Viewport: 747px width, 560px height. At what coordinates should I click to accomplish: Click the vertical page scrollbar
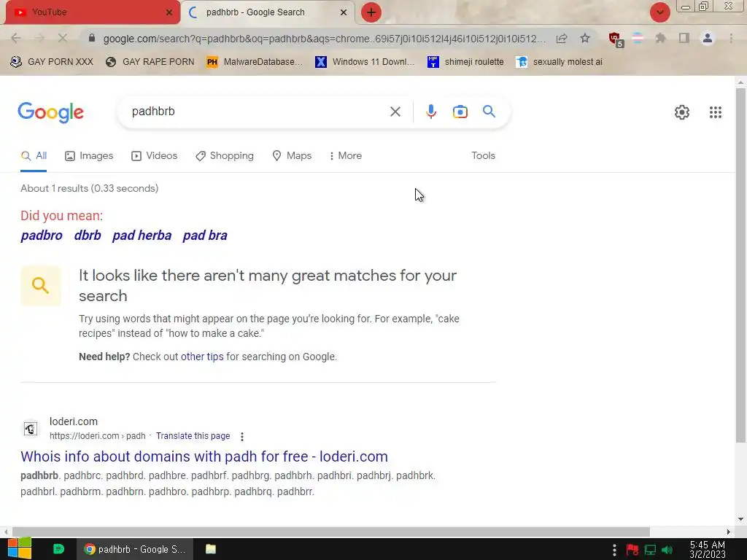tap(740, 265)
